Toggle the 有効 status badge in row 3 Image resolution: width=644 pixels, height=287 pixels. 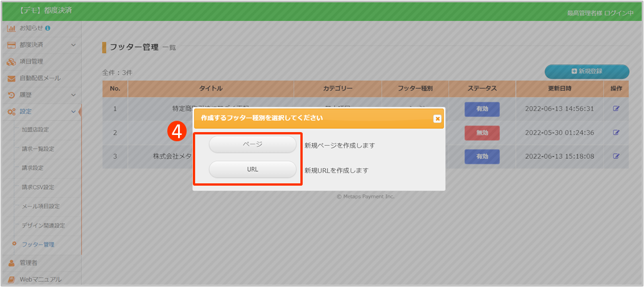pyautogui.click(x=482, y=156)
